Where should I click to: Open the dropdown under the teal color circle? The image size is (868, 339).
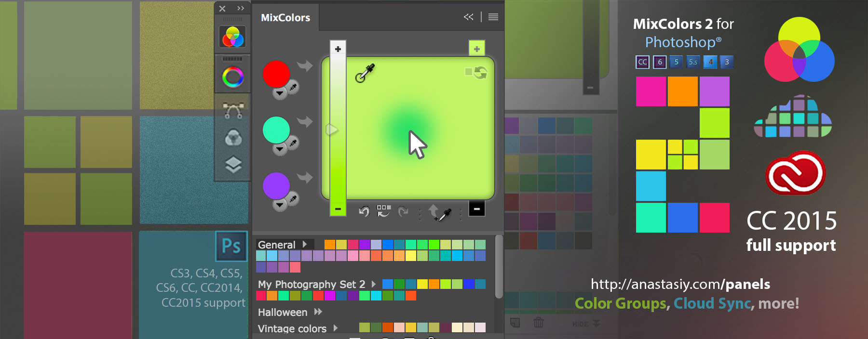coord(280,149)
